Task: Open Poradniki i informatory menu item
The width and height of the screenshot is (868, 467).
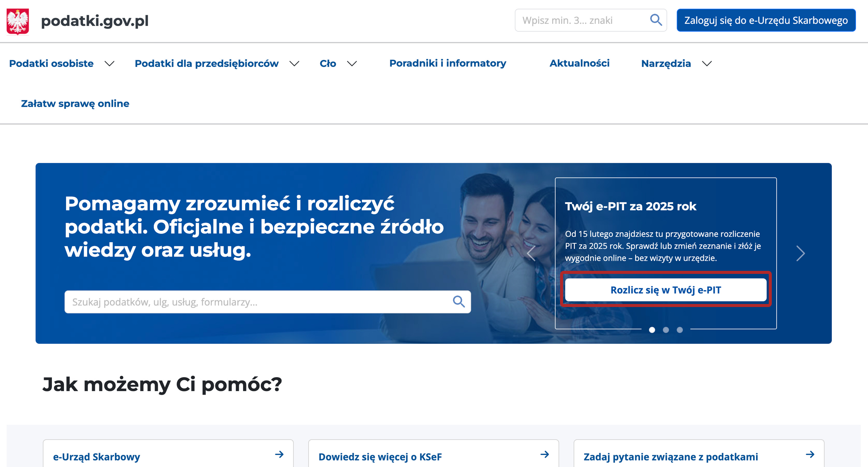Action: (448, 63)
